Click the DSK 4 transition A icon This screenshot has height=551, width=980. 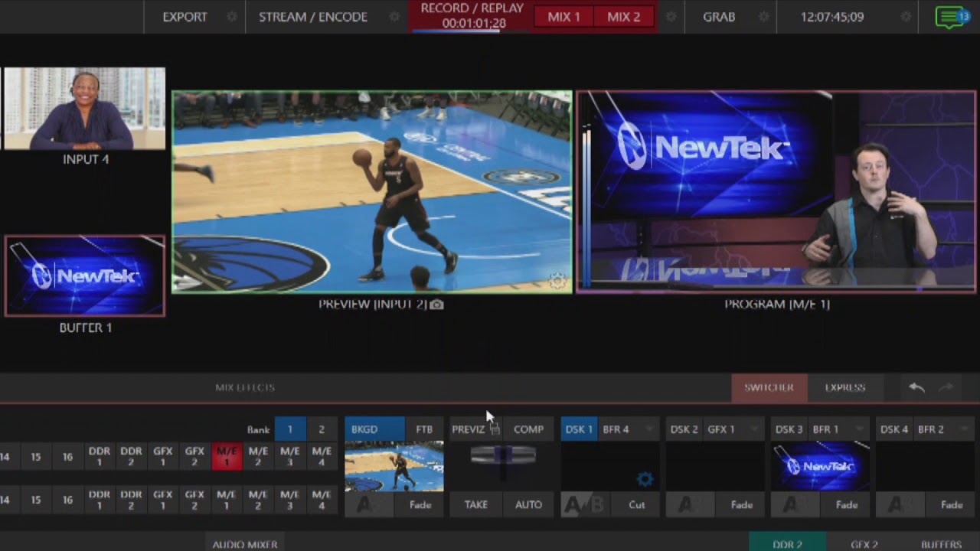(900, 505)
